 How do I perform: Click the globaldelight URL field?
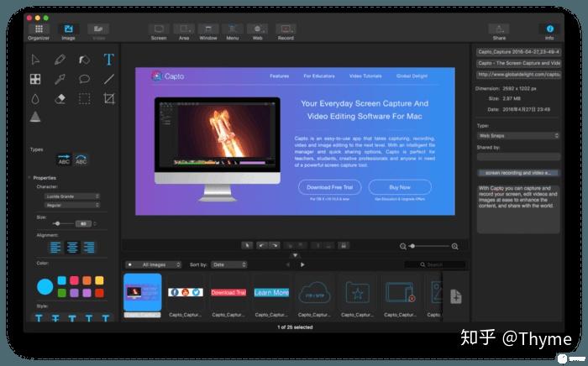pos(518,75)
